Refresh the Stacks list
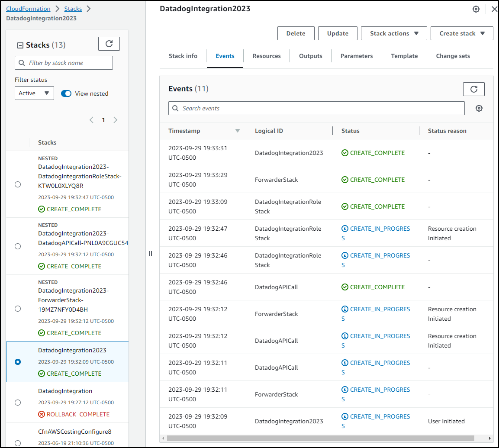 pos(109,44)
